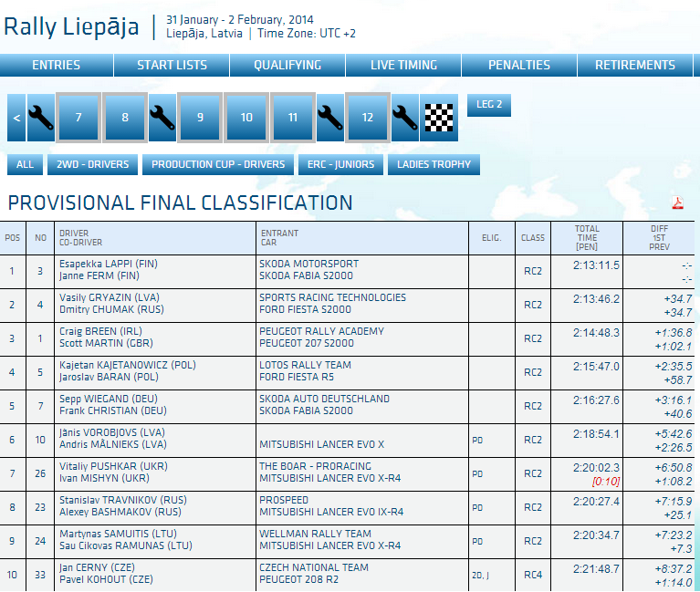Screen dimensions: 700x592
Task: Open the service wrench icon between stages 8 and 9
Action: pos(162,118)
